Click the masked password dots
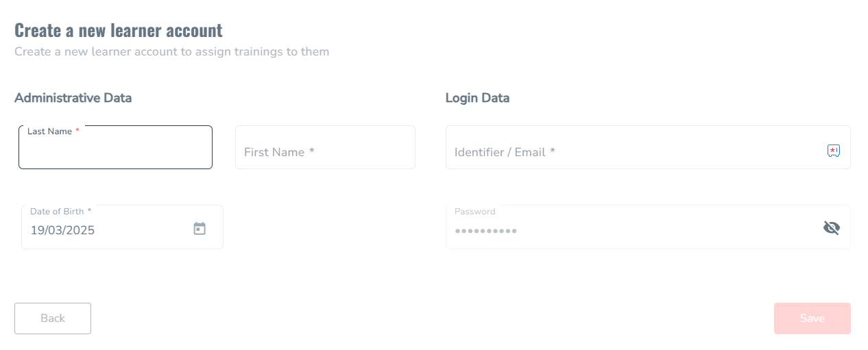 coord(486,232)
